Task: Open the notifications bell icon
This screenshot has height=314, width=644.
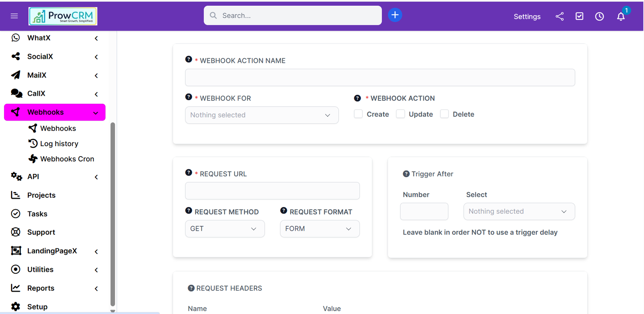Action: [621, 16]
